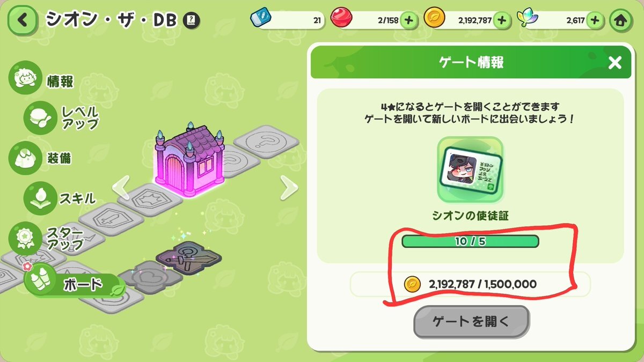
Task: Click the blue ticket currency icon
Action: tap(261, 19)
